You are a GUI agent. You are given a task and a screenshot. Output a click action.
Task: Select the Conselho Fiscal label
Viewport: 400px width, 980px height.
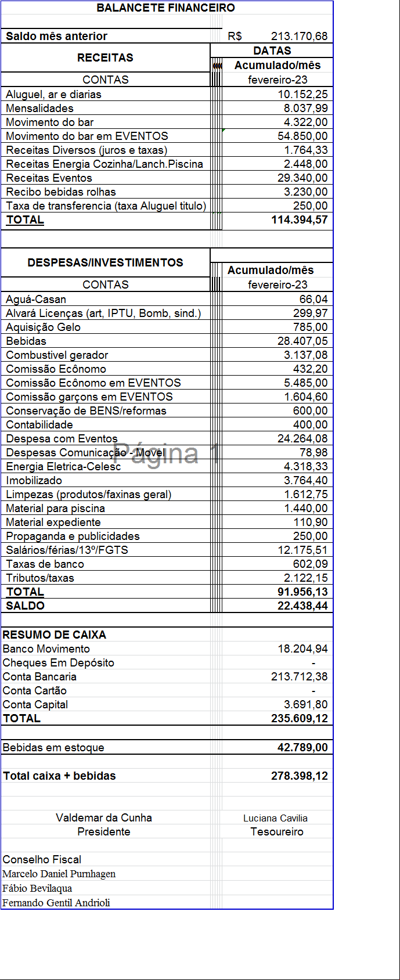click(x=42, y=859)
